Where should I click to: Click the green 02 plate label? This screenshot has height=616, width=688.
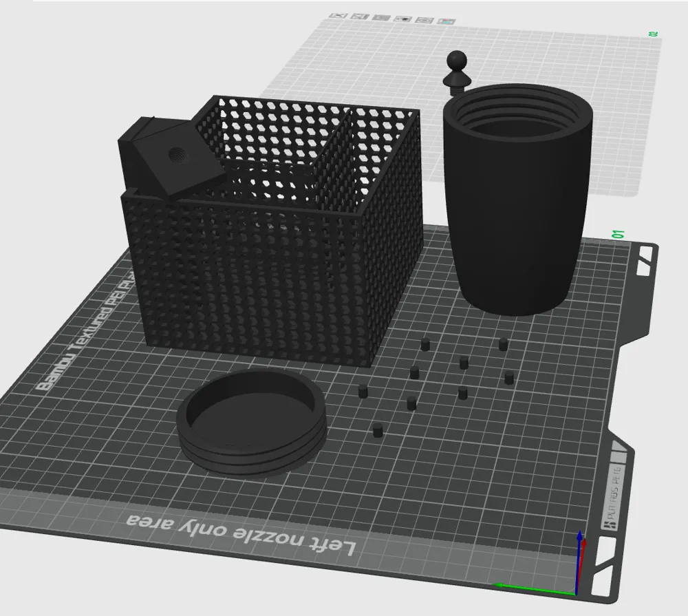click(654, 34)
